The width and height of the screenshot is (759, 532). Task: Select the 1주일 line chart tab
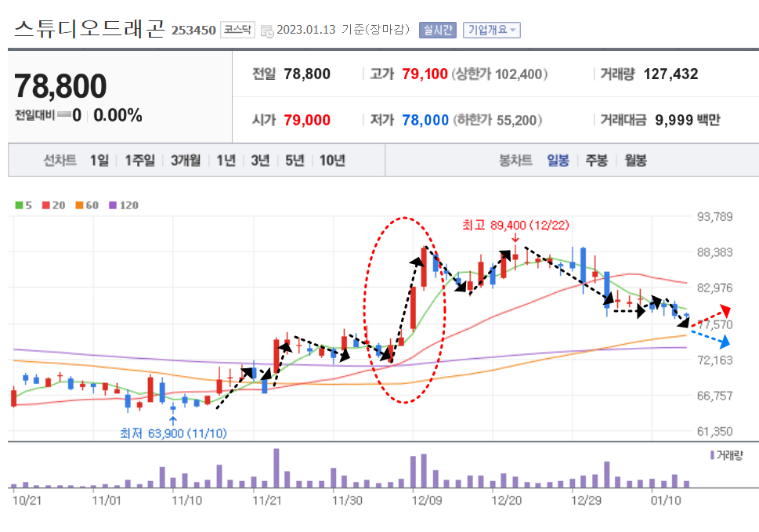click(x=140, y=161)
